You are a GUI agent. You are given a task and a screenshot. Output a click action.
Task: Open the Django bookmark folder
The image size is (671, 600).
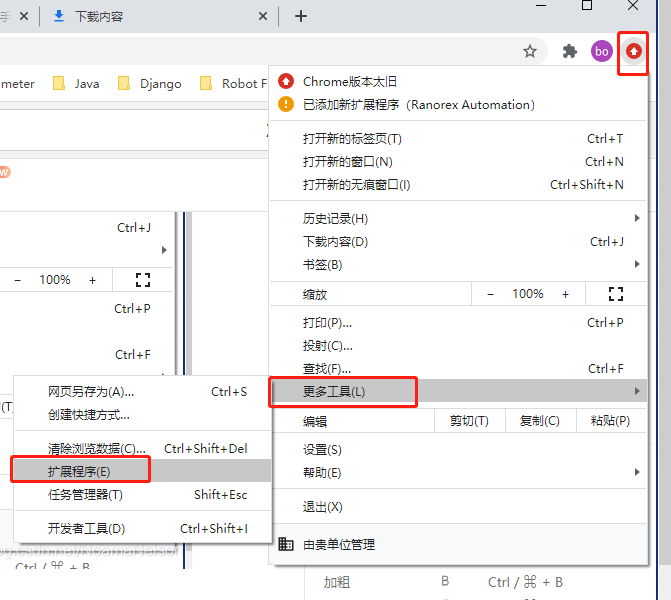tap(150, 83)
